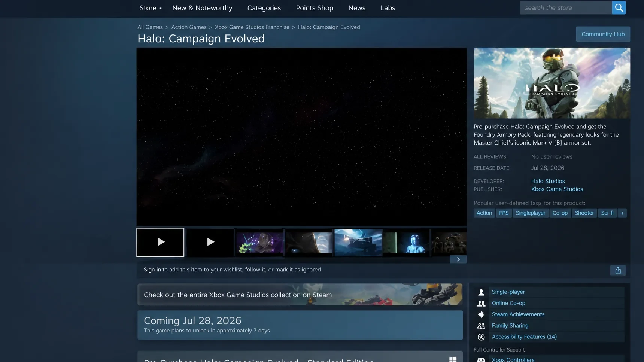Click the Windows platform logo icon
The image size is (644, 362).
point(453,359)
